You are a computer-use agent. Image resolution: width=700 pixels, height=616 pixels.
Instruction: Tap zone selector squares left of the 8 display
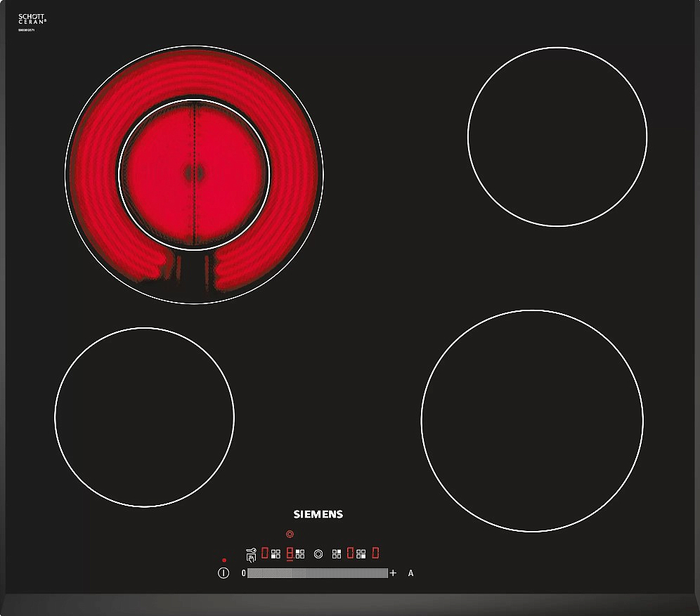click(276, 553)
